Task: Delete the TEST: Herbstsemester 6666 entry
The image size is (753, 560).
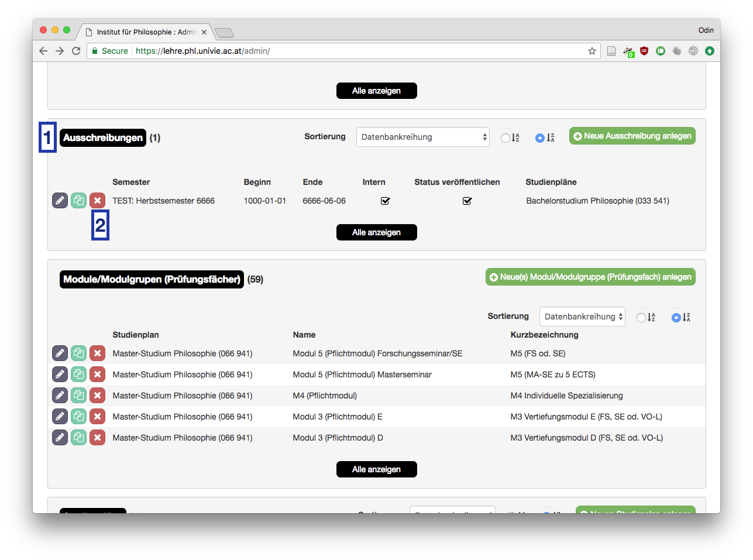Action: click(x=98, y=201)
